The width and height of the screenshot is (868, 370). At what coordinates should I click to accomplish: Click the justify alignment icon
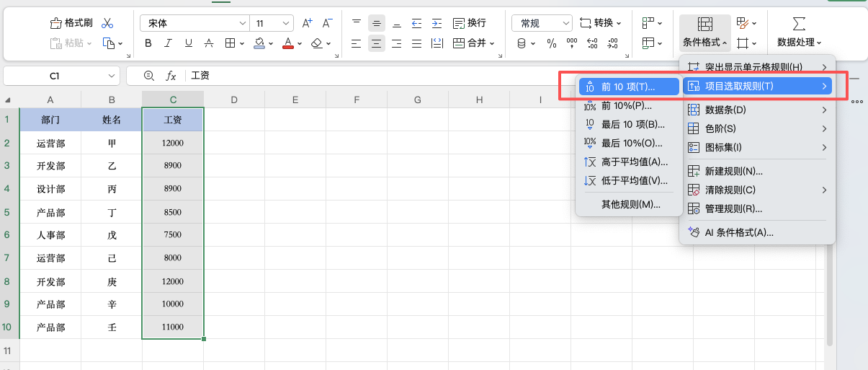pyautogui.click(x=416, y=43)
